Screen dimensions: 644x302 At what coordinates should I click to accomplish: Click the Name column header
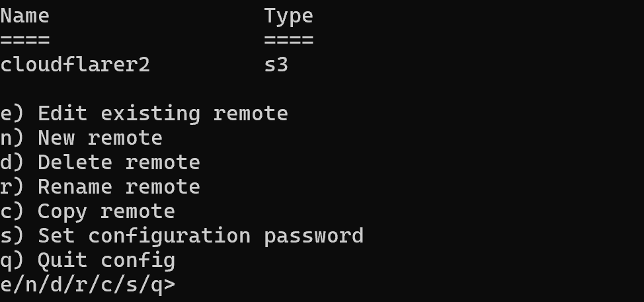[x=24, y=15]
